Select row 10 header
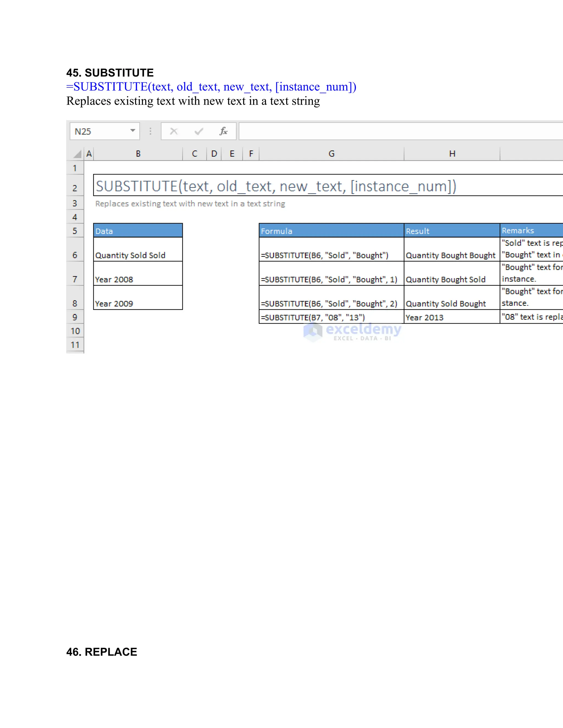 (x=75, y=331)
